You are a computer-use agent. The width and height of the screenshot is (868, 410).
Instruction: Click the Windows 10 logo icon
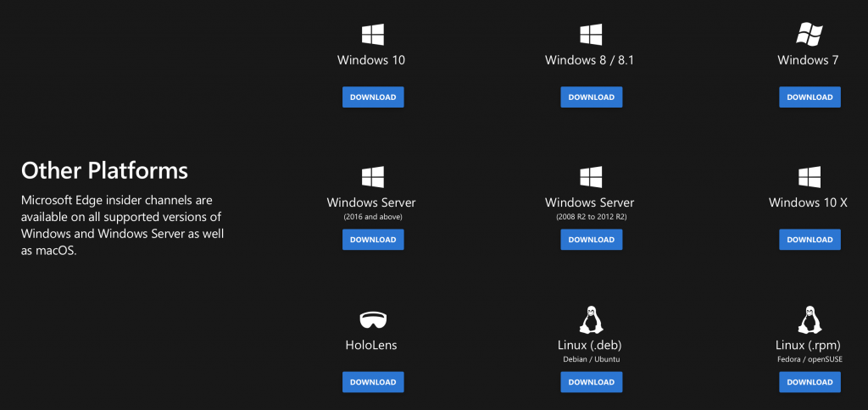tap(373, 34)
